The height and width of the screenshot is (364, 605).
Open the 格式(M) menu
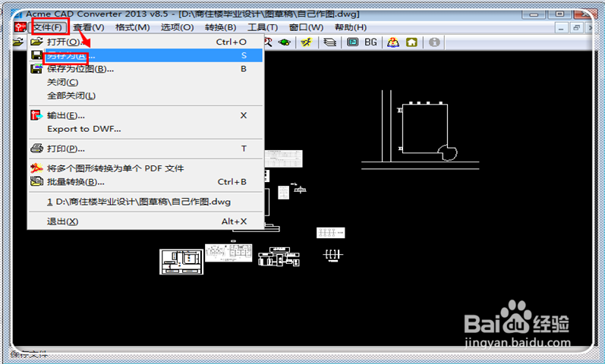132,27
